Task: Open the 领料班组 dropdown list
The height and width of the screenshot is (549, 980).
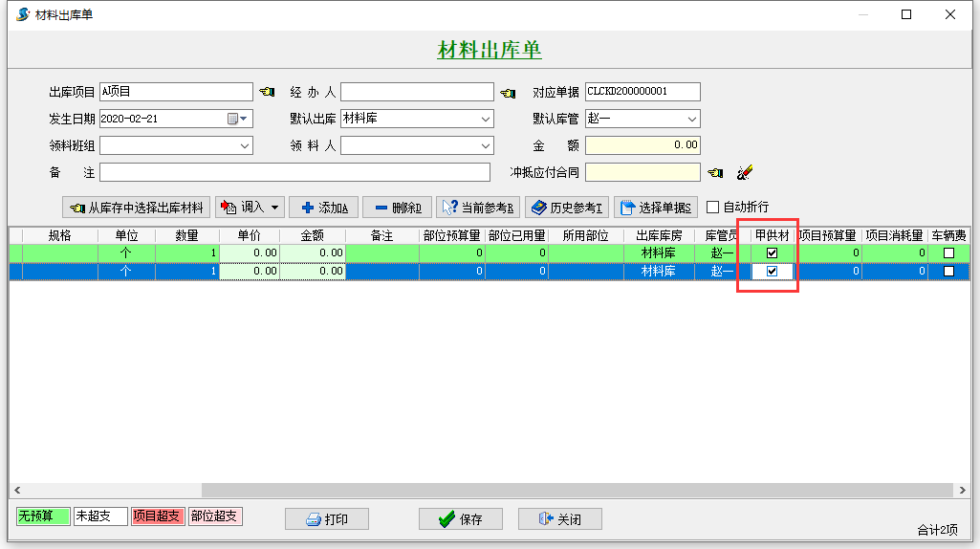Action: (x=244, y=146)
